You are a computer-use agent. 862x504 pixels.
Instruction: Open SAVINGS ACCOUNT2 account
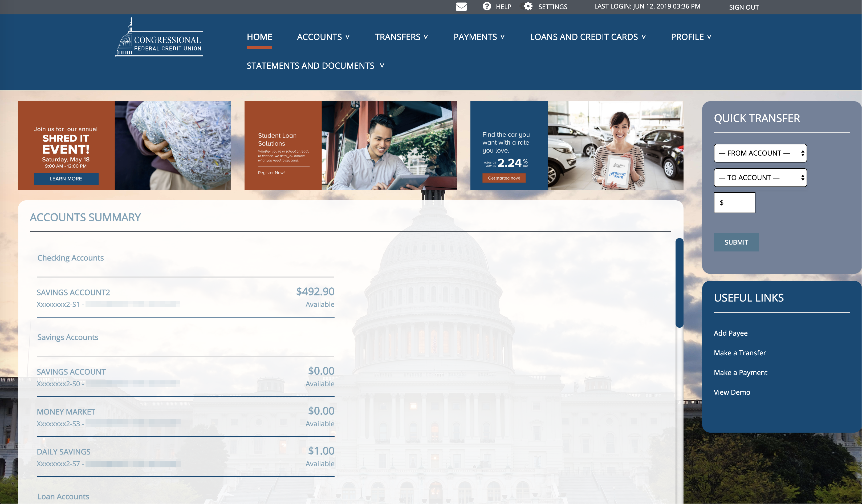[x=73, y=292]
